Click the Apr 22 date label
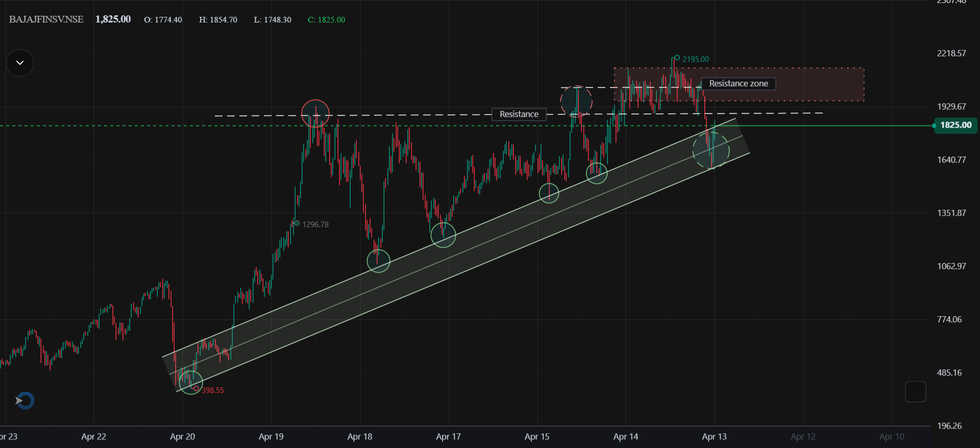This screenshot has height=448, width=980. (x=94, y=437)
